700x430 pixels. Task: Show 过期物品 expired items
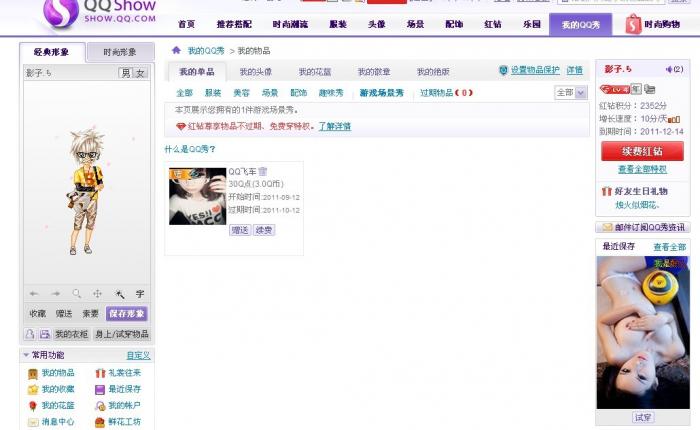pyautogui.click(x=446, y=93)
